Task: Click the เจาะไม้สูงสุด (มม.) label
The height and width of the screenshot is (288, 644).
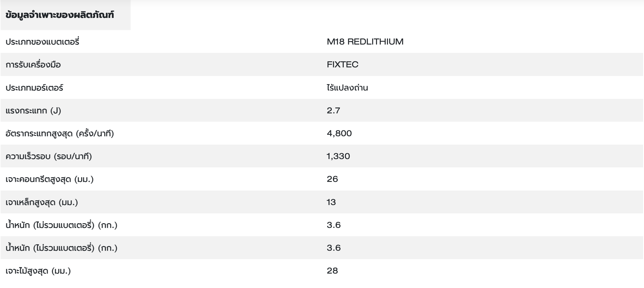Action: tap(38, 271)
